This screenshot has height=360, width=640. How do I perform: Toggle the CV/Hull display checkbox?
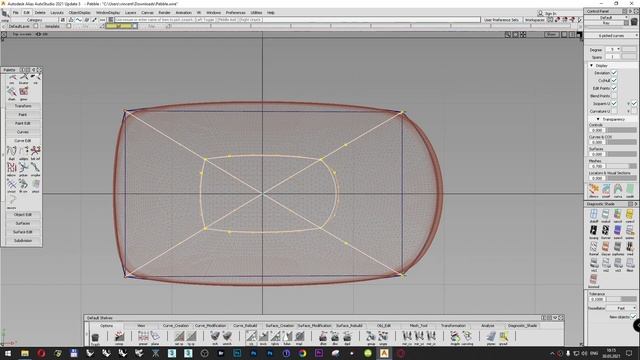point(614,80)
